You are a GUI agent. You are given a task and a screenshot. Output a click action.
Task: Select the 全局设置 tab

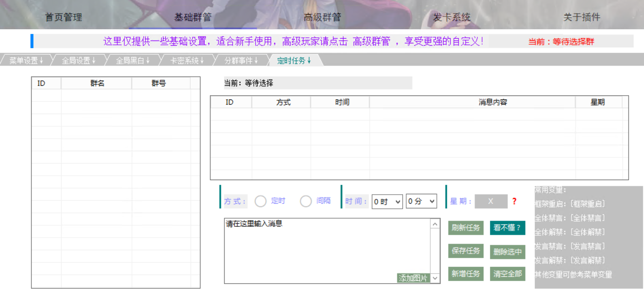click(79, 60)
